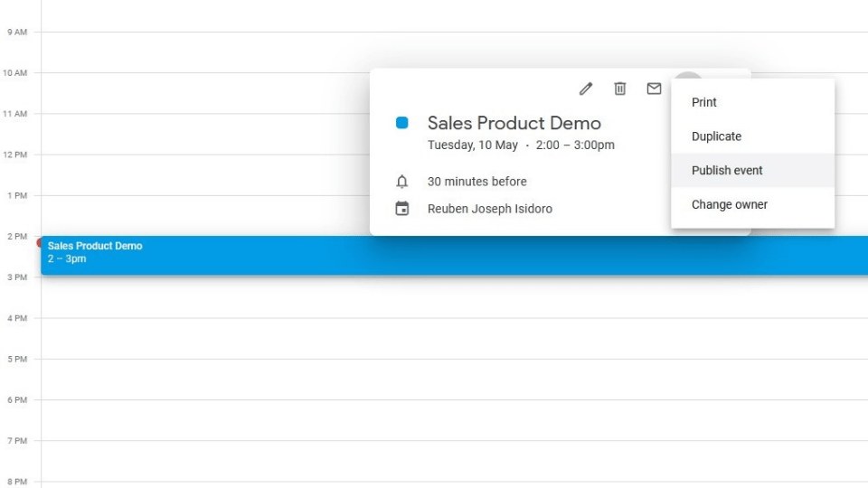
Task: Click the blue event color square
Action: pos(401,123)
